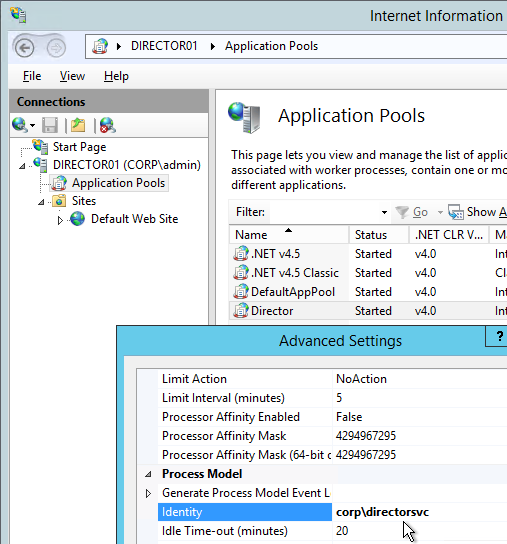Collapse the Process Model section
Image resolution: width=507 pixels, height=544 pixels.
(x=148, y=474)
